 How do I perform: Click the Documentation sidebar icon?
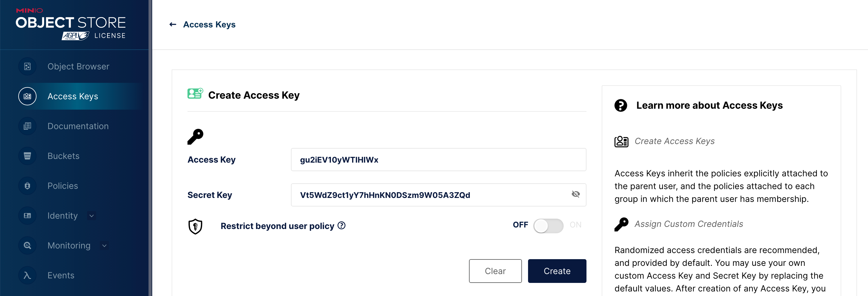tap(27, 126)
